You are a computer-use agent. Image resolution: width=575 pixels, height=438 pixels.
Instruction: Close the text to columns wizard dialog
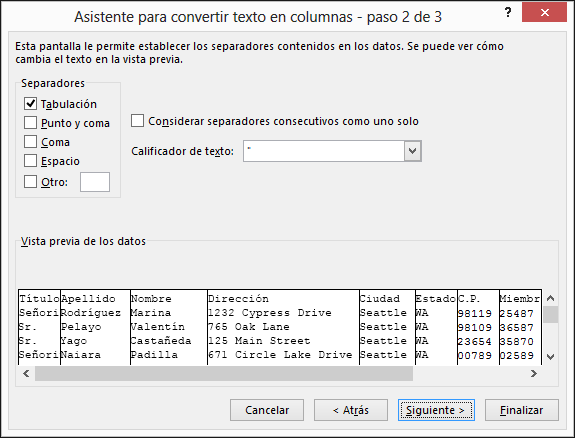pyautogui.click(x=545, y=12)
